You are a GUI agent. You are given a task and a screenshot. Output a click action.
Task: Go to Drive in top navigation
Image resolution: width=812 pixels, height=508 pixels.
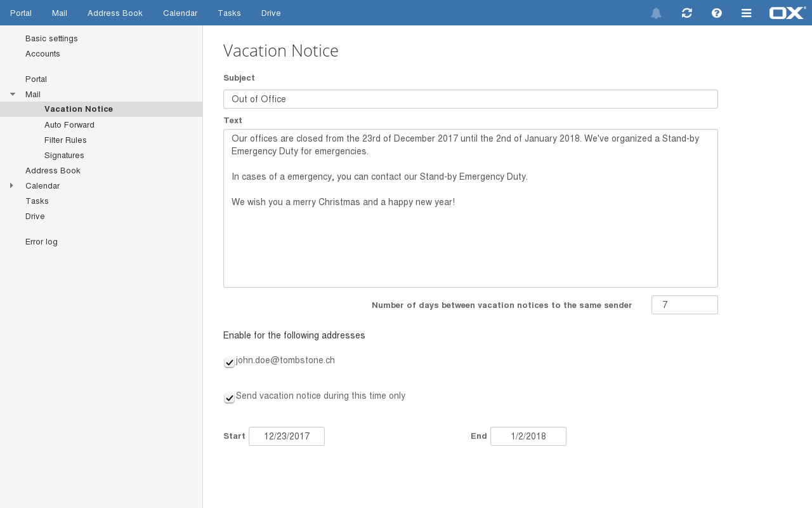point(271,13)
